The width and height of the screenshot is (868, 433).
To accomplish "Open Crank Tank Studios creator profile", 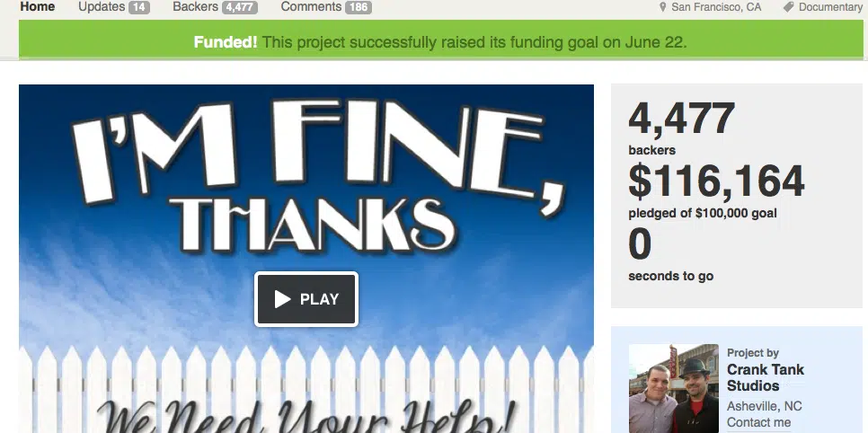I will click(x=765, y=377).
